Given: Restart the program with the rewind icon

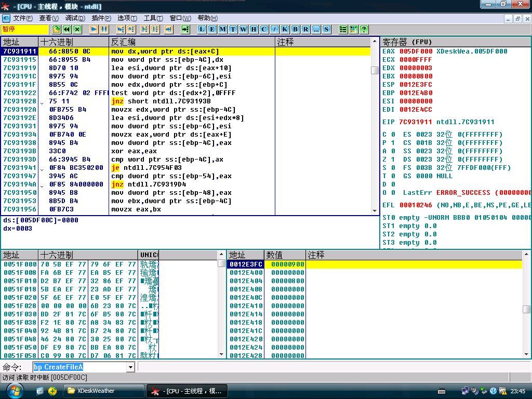Looking at the screenshot, I should pyautogui.click(x=67, y=30).
